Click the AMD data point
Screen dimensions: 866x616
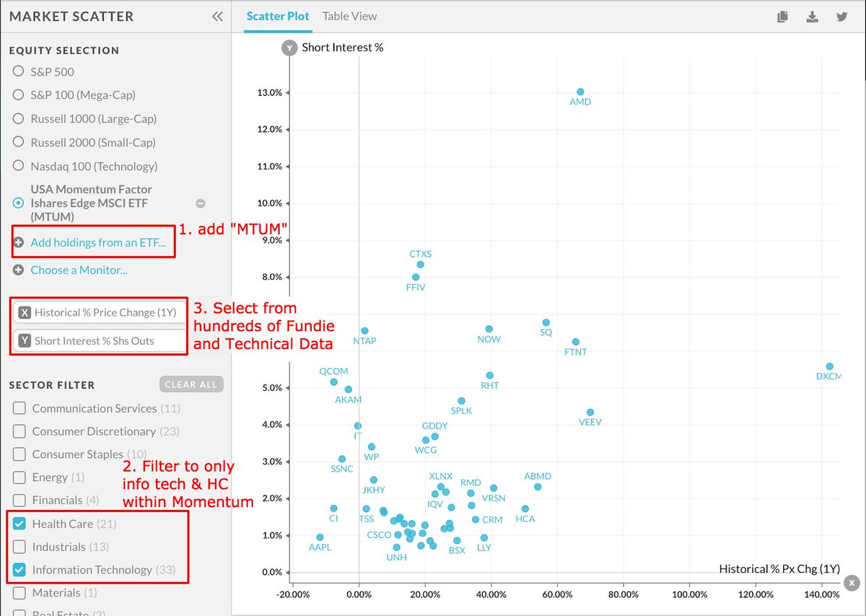click(x=580, y=92)
